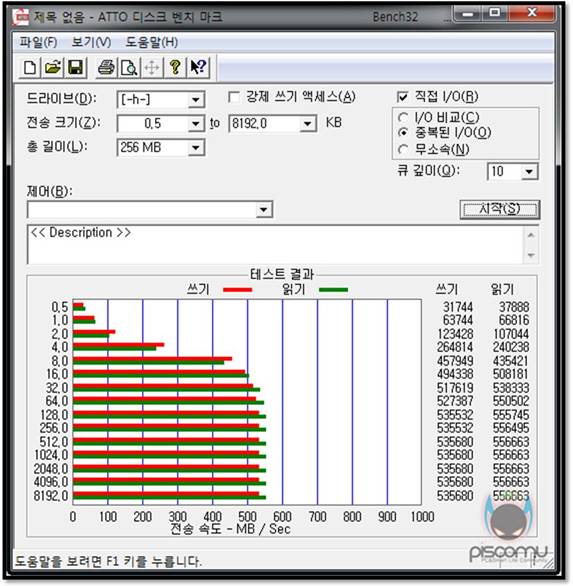Open the 파일(F) menu
Viewport: 573px width, 586px height.
38,42
